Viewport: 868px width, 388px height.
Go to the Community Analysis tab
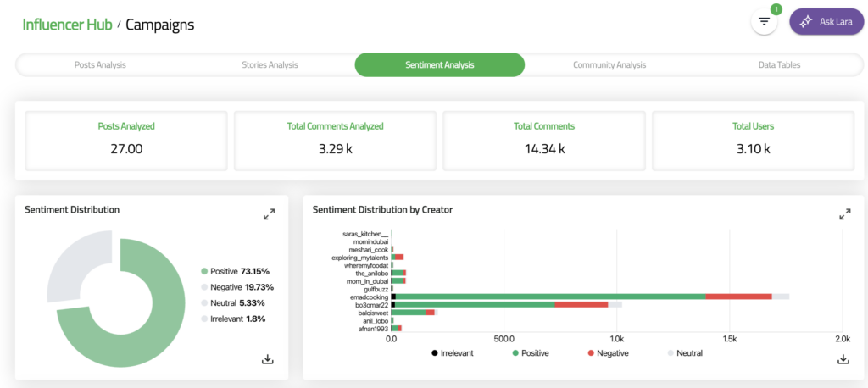click(x=609, y=64)
